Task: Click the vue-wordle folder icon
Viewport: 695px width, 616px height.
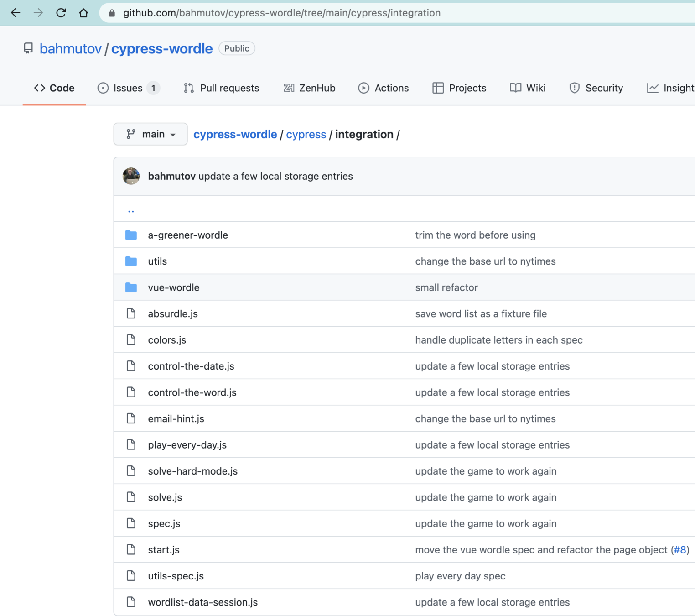Action: point(131,287)
